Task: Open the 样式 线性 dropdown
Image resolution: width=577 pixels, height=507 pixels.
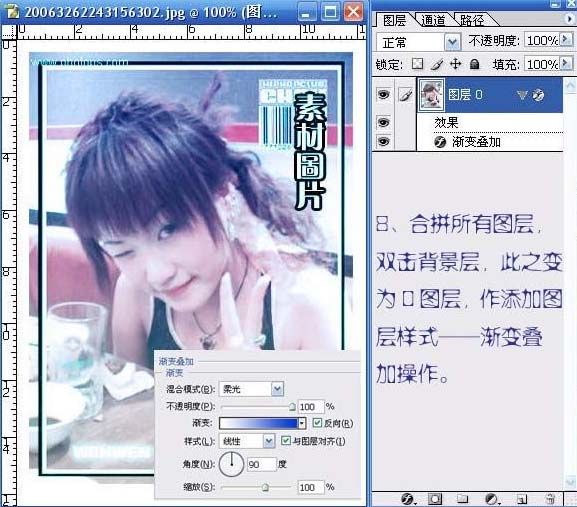Action: pos(269,441)
